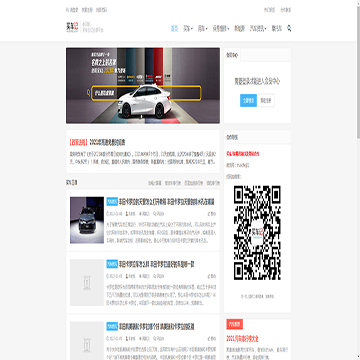Expand the 用车 dropdown in the navigation bar
Viewport: 360px width, 360px height.
pyautogui.click(x=203, y=29)
